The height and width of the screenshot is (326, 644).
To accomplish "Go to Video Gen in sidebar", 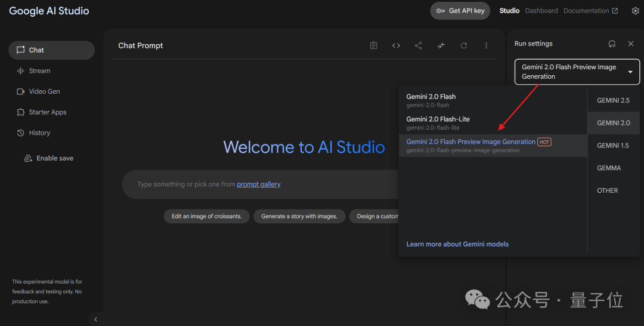I will tap(44, 91).
